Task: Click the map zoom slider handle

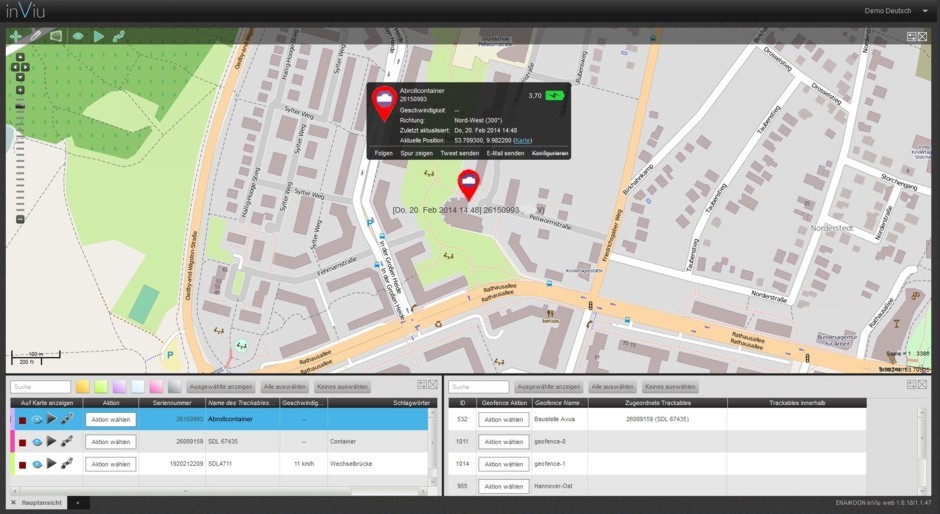Action: [x=20, y=106]
